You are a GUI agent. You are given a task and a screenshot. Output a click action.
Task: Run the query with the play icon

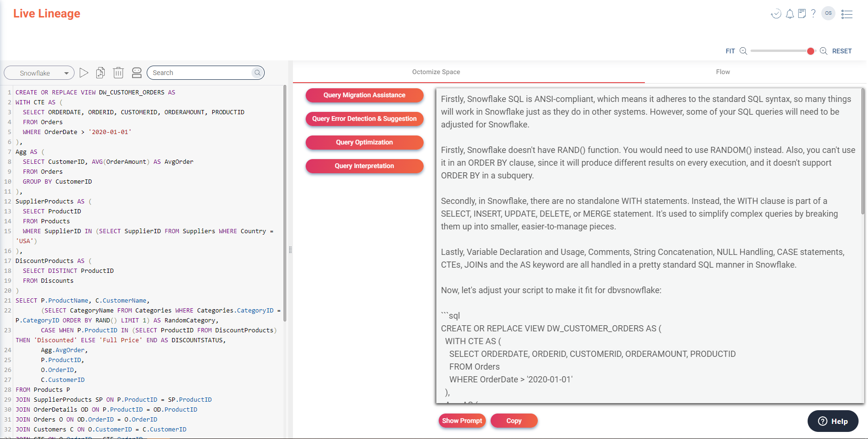tap(84, 73)
